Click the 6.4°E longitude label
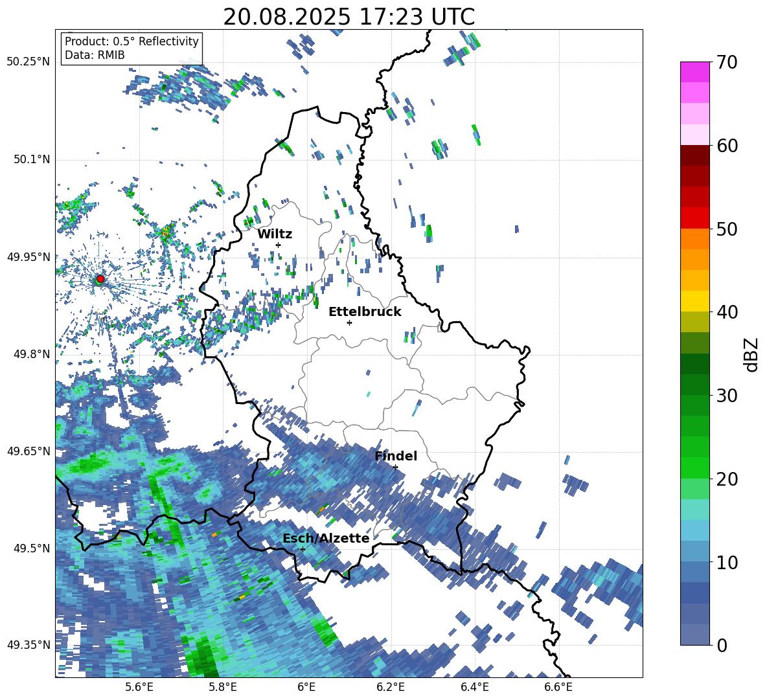The width and height of the screenshot is (767, 700). (x=474, y=688)
